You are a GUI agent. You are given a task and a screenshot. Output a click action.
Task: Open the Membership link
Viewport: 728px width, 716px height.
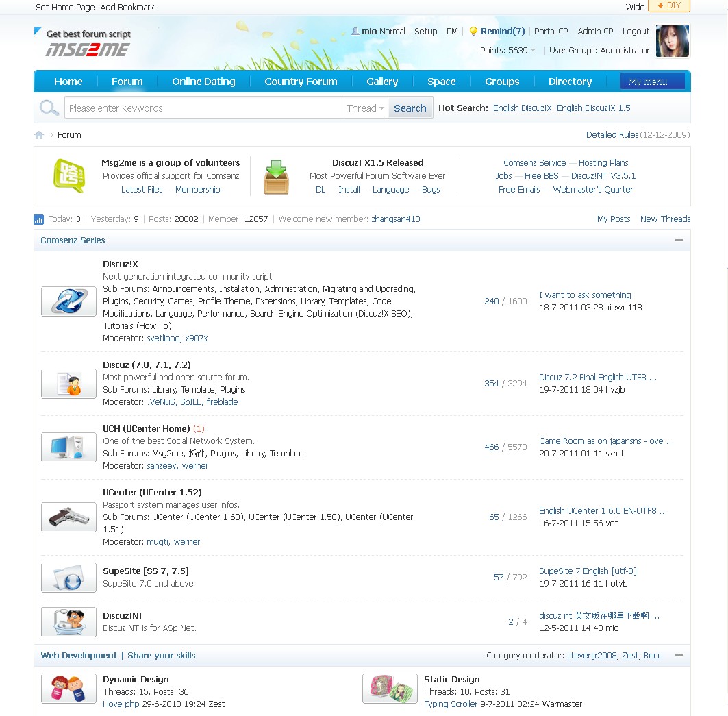point(197,190)
